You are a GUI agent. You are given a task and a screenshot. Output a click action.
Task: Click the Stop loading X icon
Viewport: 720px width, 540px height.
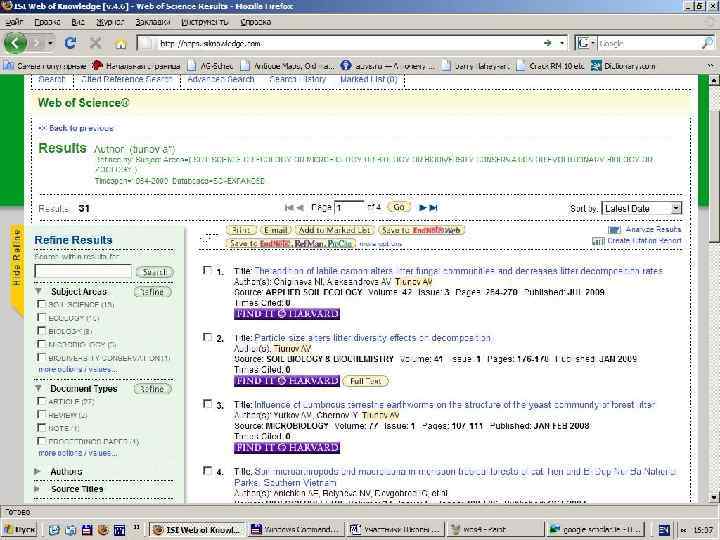[96, 44]
